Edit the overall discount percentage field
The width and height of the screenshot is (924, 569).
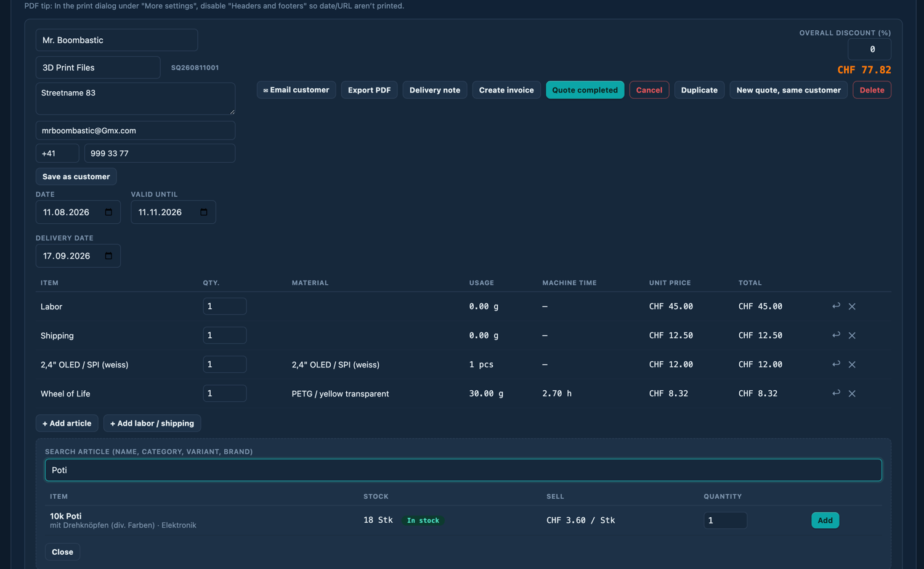(869, 49)
